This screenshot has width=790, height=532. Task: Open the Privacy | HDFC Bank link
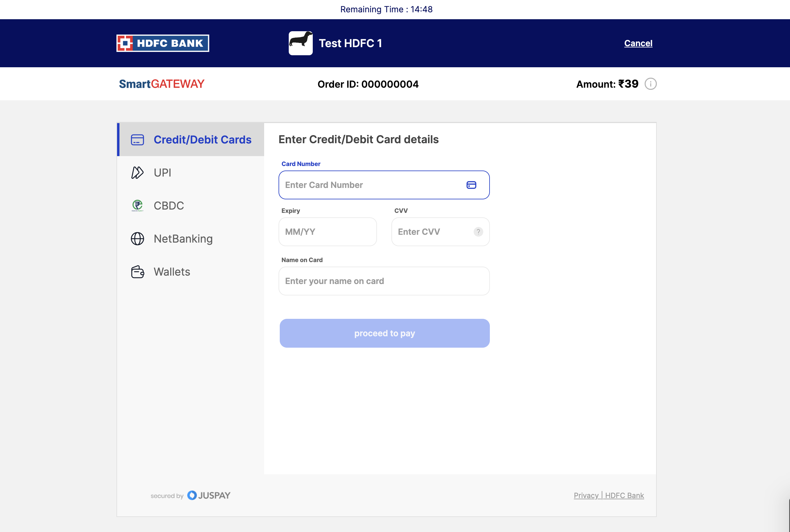(x=608, y=495)
